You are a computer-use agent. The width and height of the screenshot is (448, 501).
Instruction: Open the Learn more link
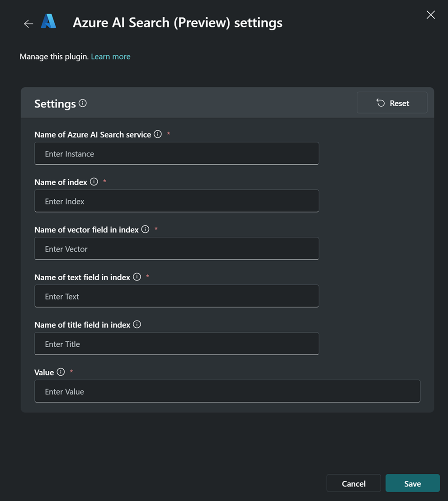tap(111, 57)
